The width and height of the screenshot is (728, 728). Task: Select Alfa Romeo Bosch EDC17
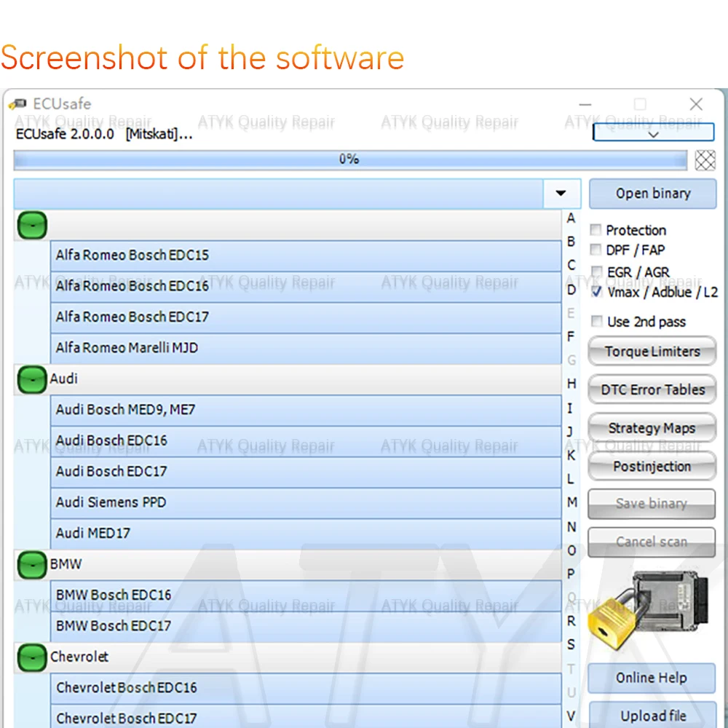306,317
